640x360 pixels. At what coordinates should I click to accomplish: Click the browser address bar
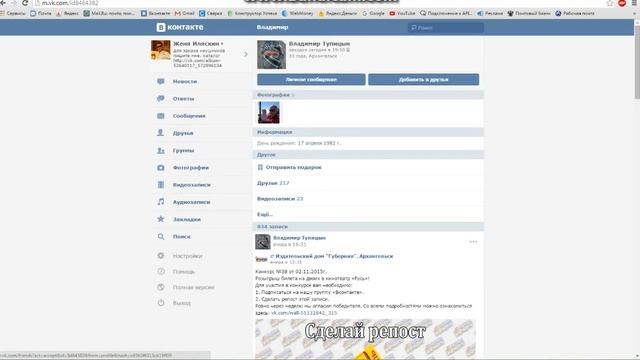click(318, 3)
